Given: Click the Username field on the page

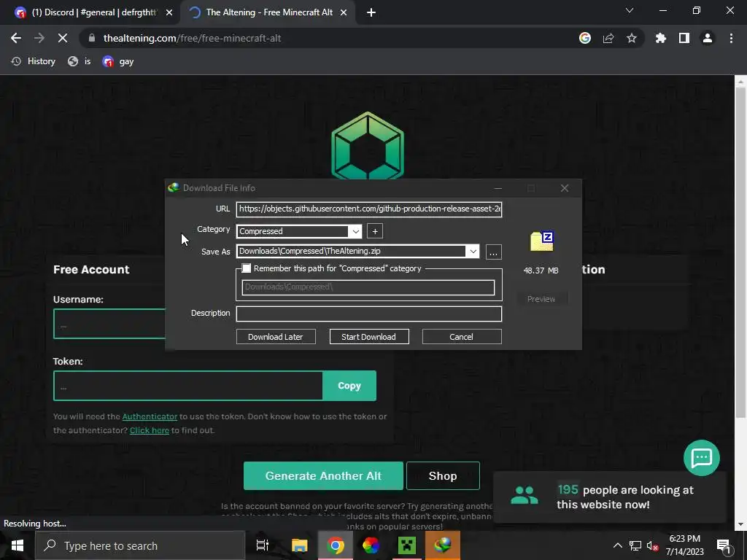Looking at the screenshot, I should (109, 324).
